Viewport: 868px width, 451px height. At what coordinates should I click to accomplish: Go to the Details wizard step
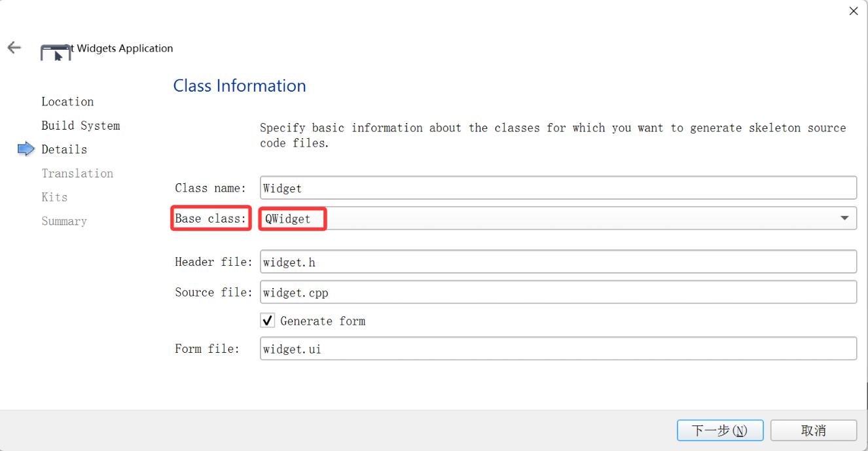[x=64, y=149]
